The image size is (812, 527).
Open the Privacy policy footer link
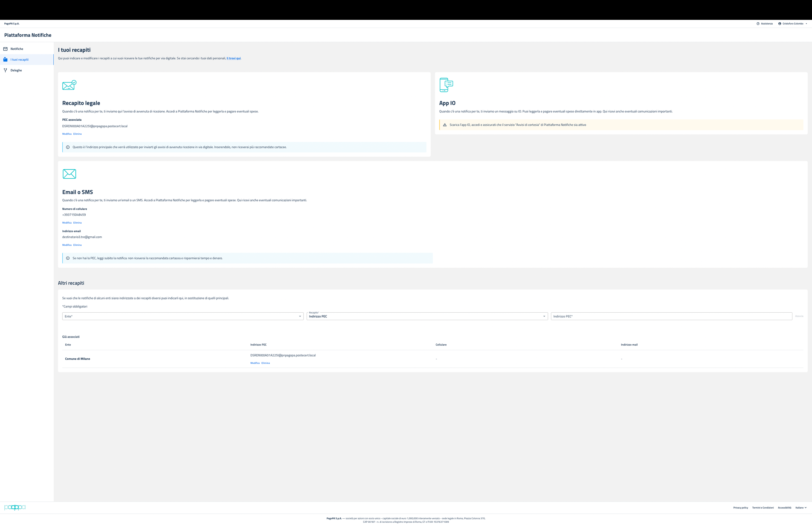[x=740, y=507]
